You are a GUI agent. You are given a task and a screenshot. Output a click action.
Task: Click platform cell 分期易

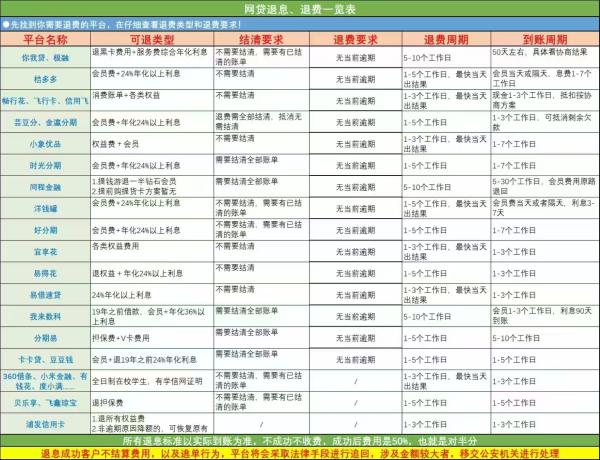pyautogui.click(x=45, y=338)
